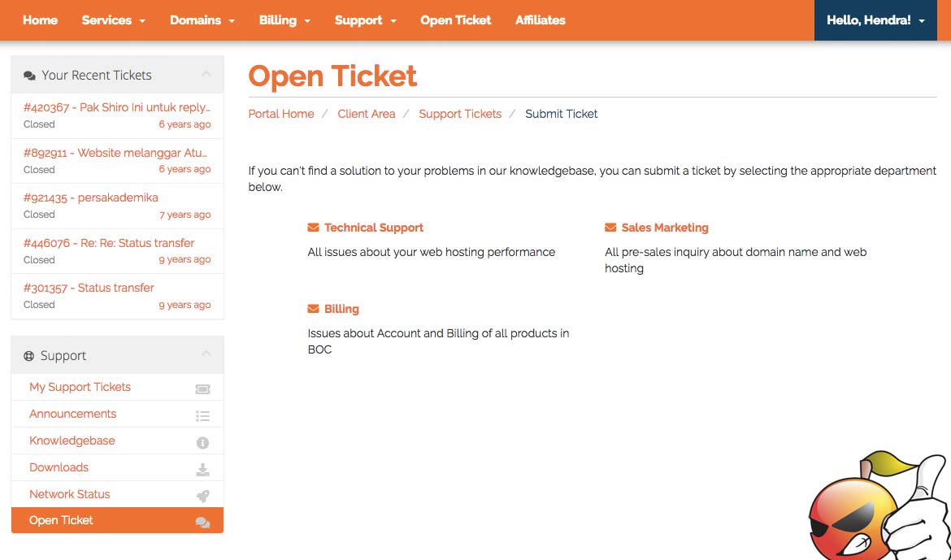Click the list icon next to Announcements
The image size is (951, 560).
point(202,415)
